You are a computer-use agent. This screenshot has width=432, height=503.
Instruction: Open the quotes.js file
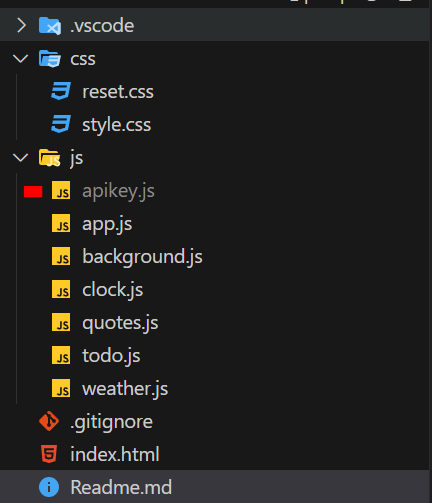pos(120,323)
